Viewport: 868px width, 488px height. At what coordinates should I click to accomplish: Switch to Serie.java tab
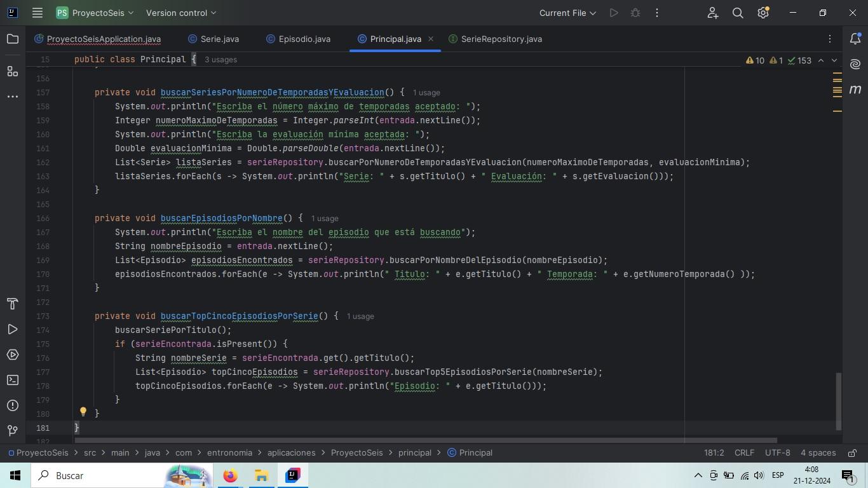tap(214, 39)
